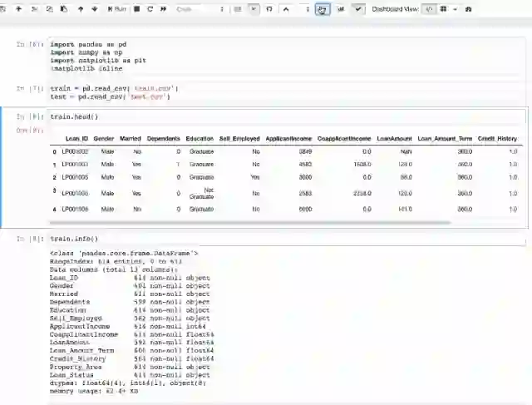The width and height of the screenshot is (532, 405).
Task: Click the CoapplicantIncome column header
Action: pyautogui.click(x=344, y=139)
